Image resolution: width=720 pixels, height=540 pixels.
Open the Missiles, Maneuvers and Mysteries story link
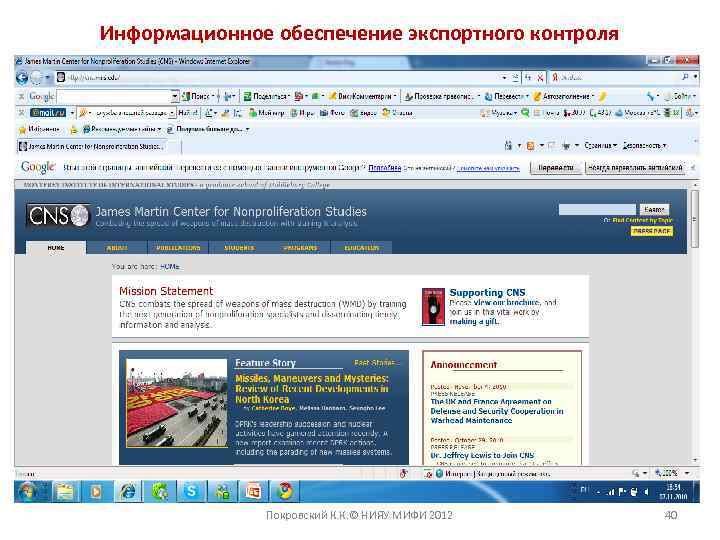tap(312, 389)
